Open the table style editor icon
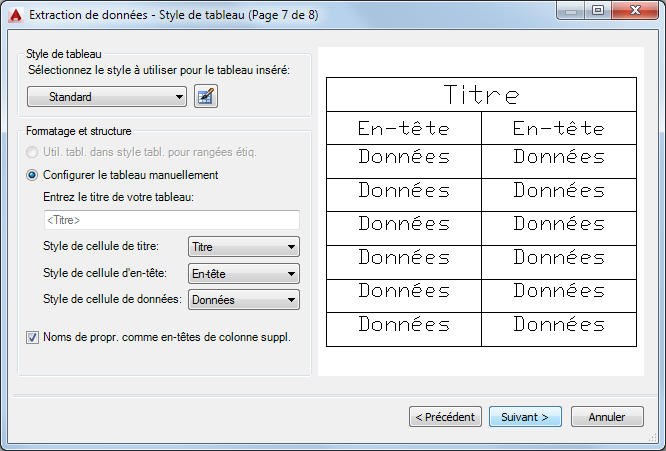This screenshot has height=451, width=666. [x=206, y=97]
